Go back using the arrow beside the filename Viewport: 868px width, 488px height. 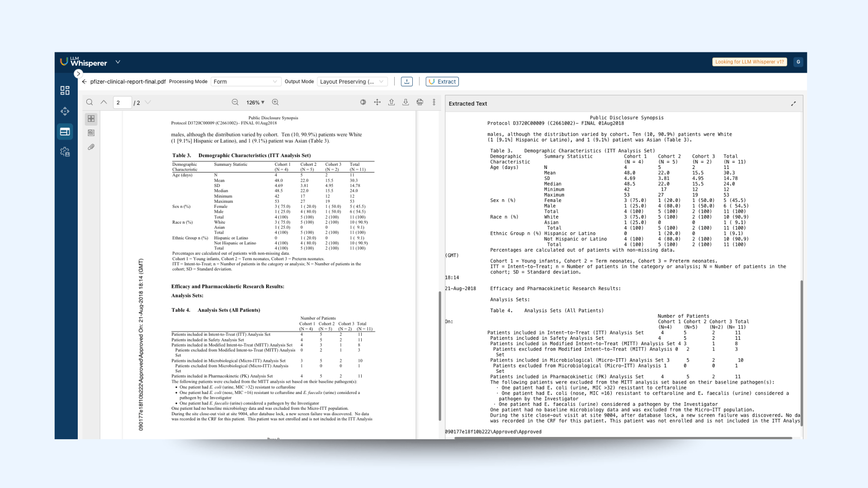point(85,81)
